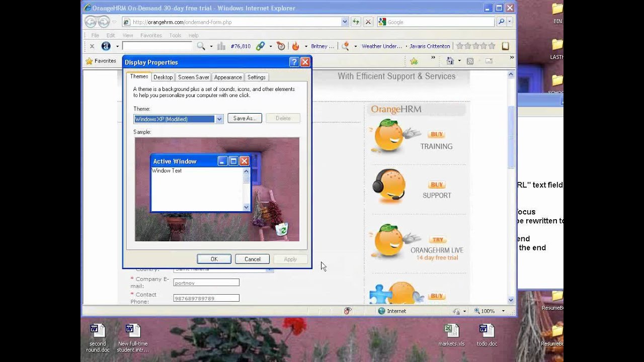Click the Alexa toolbar search magnifier icon
Image resolution: width=644 pixels, height=362 pixels.
[201, 46]
